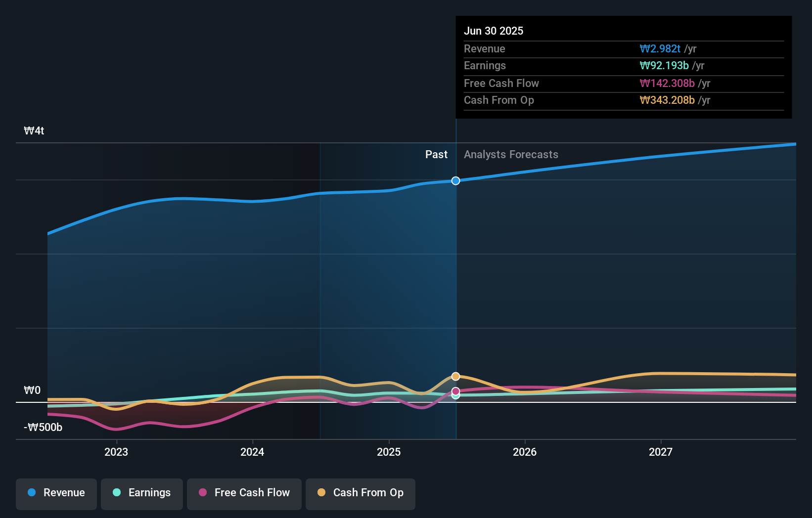
Task: Switch to the Analysts Forecasts section
Action: [x=511, y=154]
